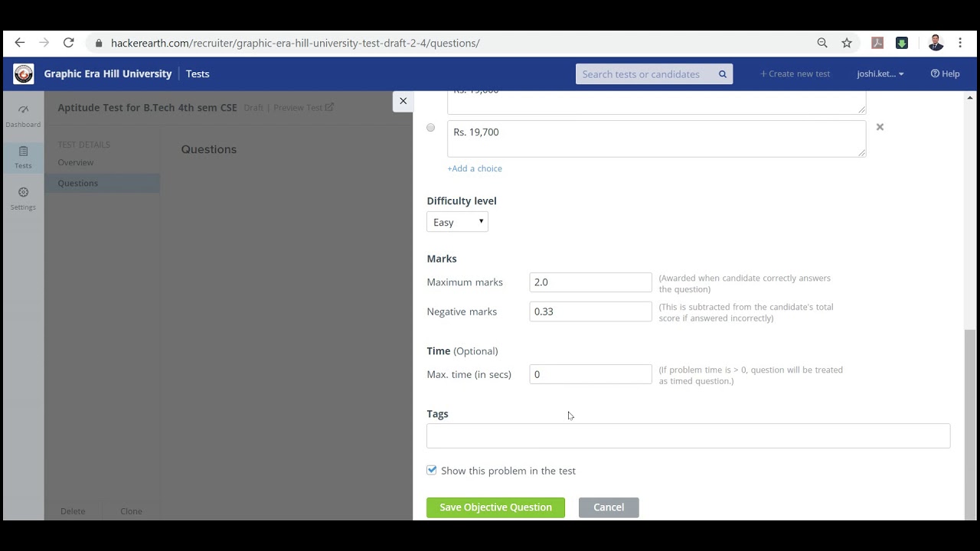Image resolution: width=980 pixels, height=551 pixels.
Task: Select Overview under Test Details
Action: click(x=76, y=162)
